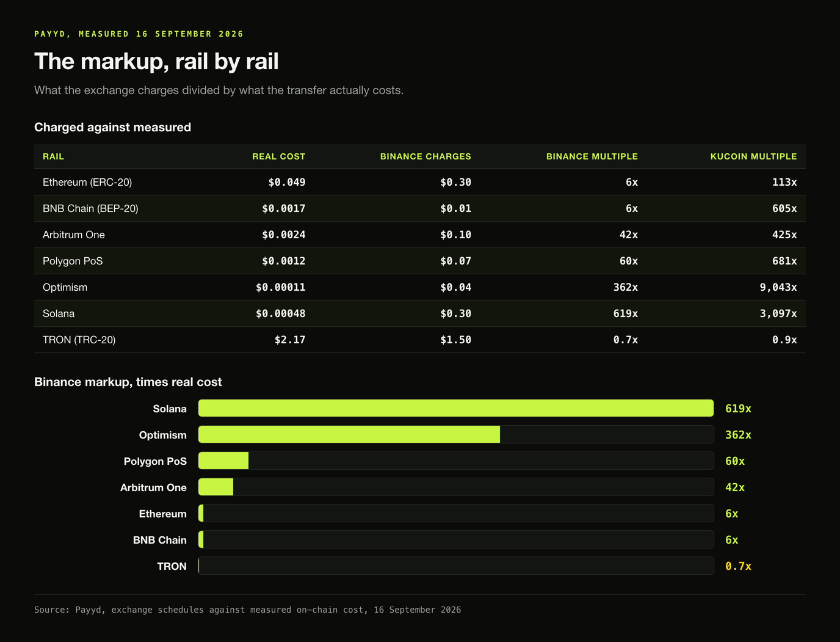Click the title "The markup, rail by rail"
The image size is (840, 642).
(156, 62)
